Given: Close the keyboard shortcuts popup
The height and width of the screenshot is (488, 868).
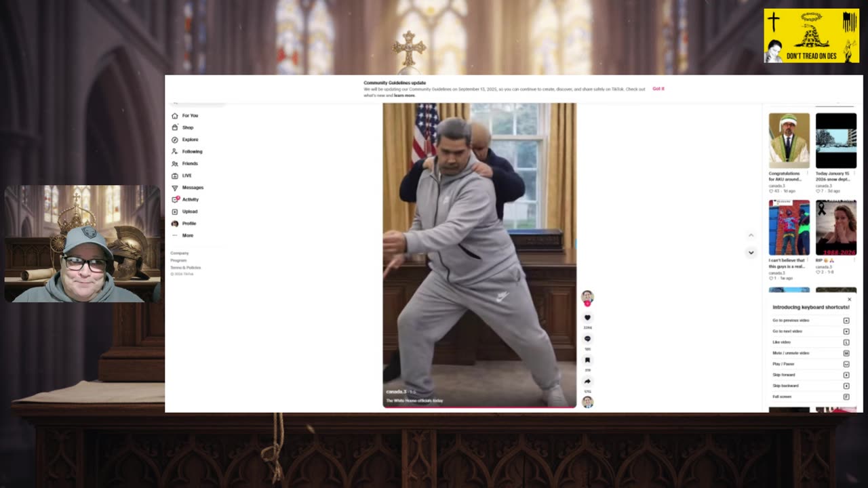Looking at the screenshot, I should [x=849, y=299].
